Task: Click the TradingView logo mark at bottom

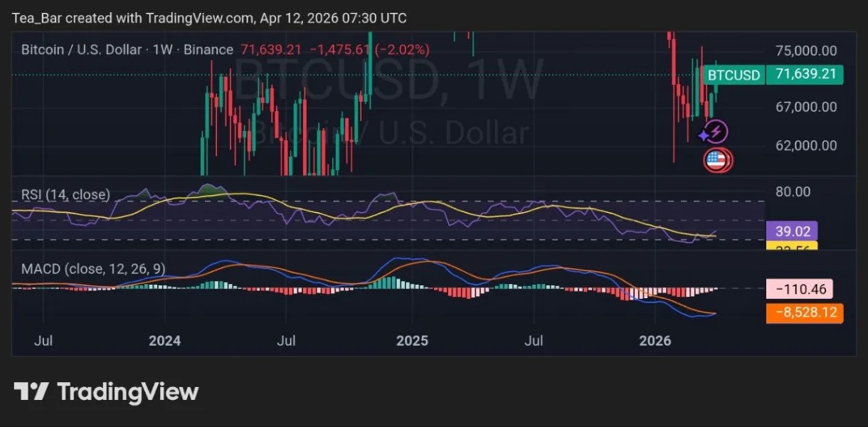Action: [x=31, y=391]
